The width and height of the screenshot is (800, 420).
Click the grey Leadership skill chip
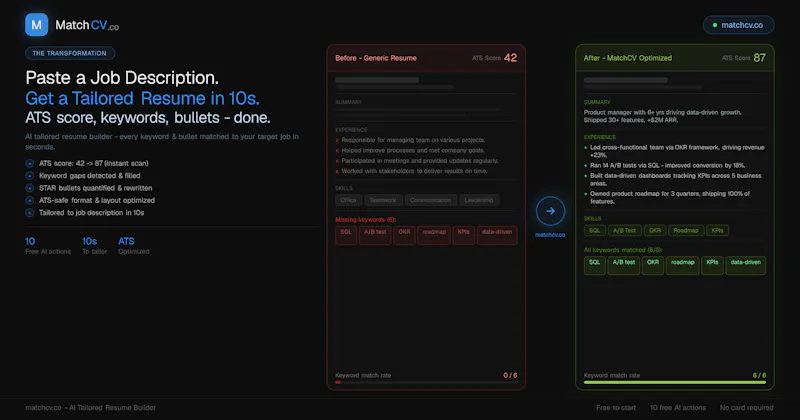[479, 200]
